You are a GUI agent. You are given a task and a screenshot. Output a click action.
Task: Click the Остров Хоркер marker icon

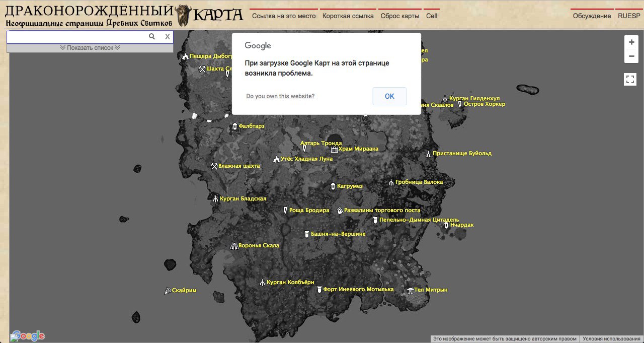[459, 104]
